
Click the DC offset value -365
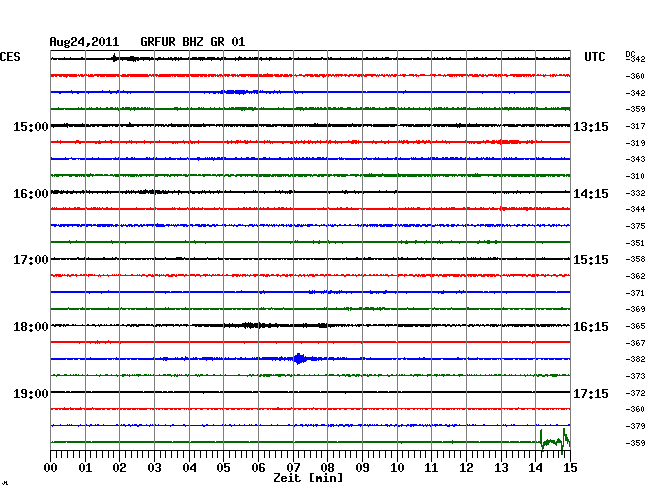tap(635, 326)
